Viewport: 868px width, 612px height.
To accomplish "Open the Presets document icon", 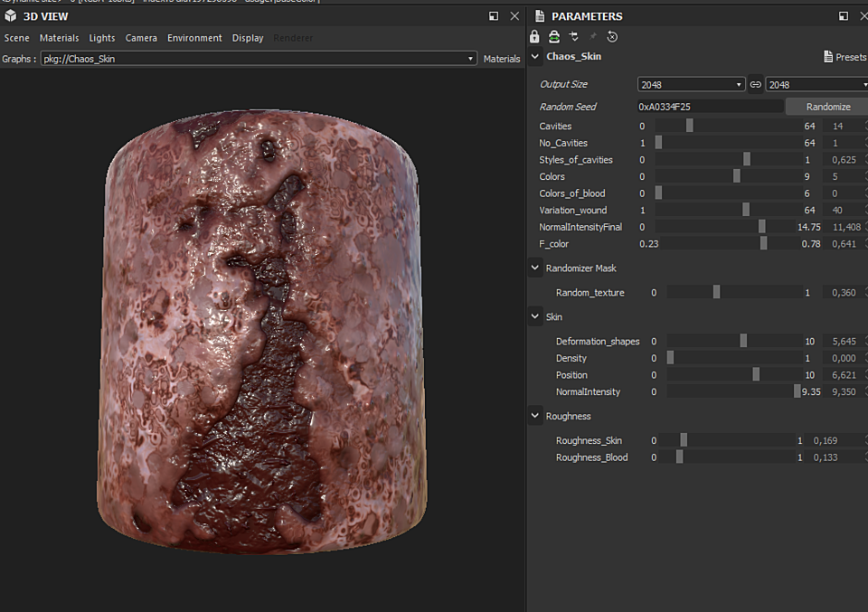I will pyautogui.click(x=827, y=57).
